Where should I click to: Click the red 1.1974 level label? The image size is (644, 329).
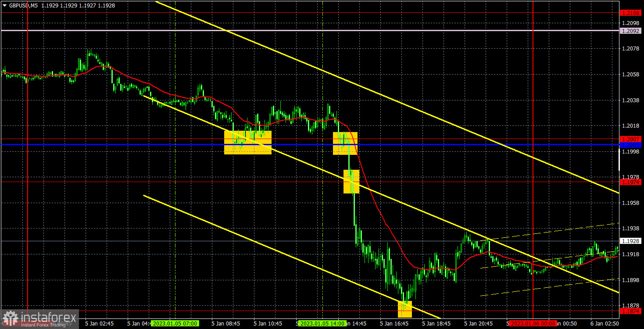(x=631, y=182)
